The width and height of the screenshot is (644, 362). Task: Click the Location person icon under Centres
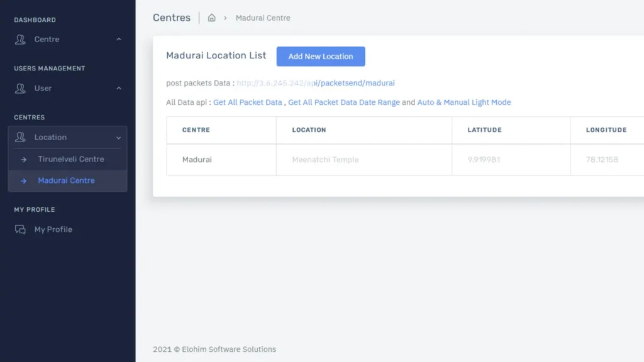click(21, 137)
